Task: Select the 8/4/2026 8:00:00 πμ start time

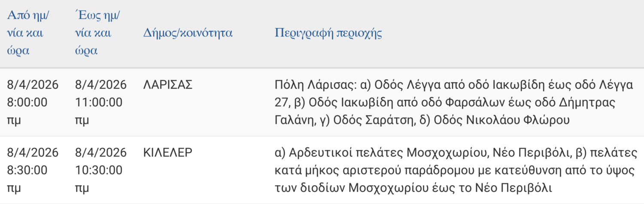Action: pos(33,102)
